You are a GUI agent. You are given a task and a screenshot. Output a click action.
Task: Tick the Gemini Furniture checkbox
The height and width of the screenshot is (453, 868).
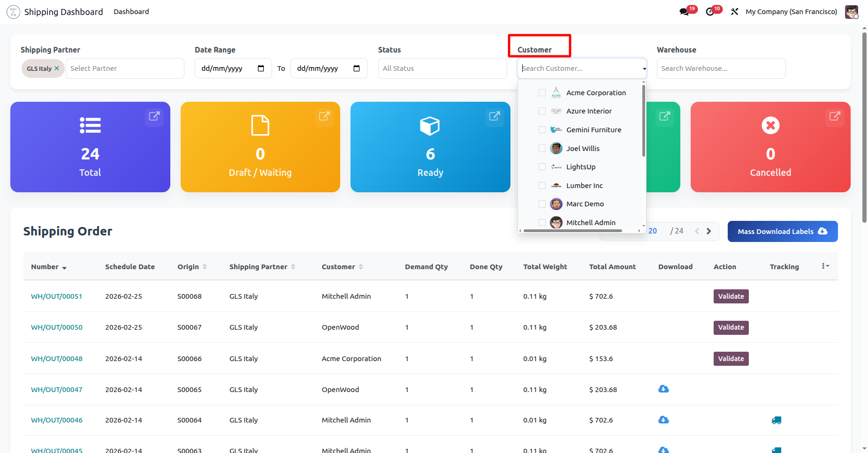542,130
